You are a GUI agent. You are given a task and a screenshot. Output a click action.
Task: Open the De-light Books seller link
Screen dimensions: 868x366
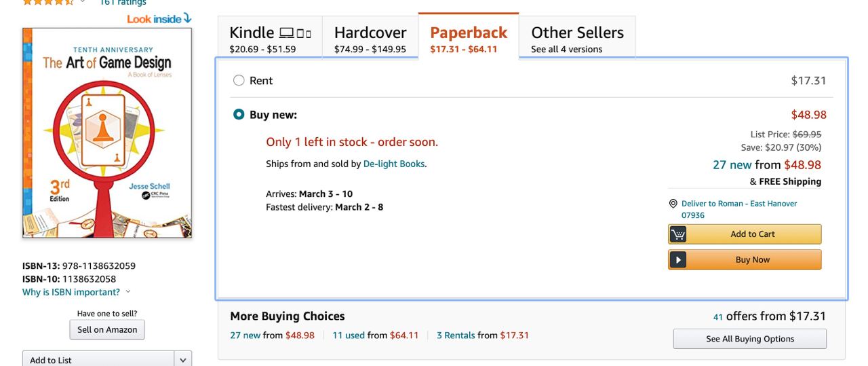click(394, 164)
